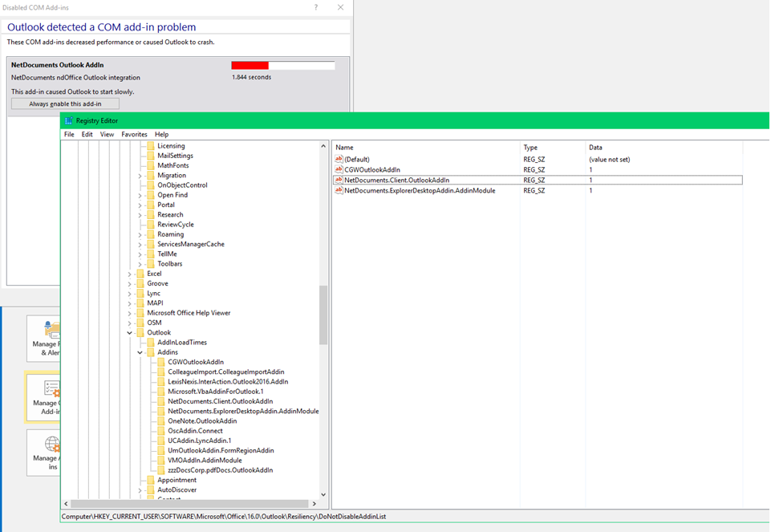
Task: Expand the Open Find key
Action: [140, 195]
